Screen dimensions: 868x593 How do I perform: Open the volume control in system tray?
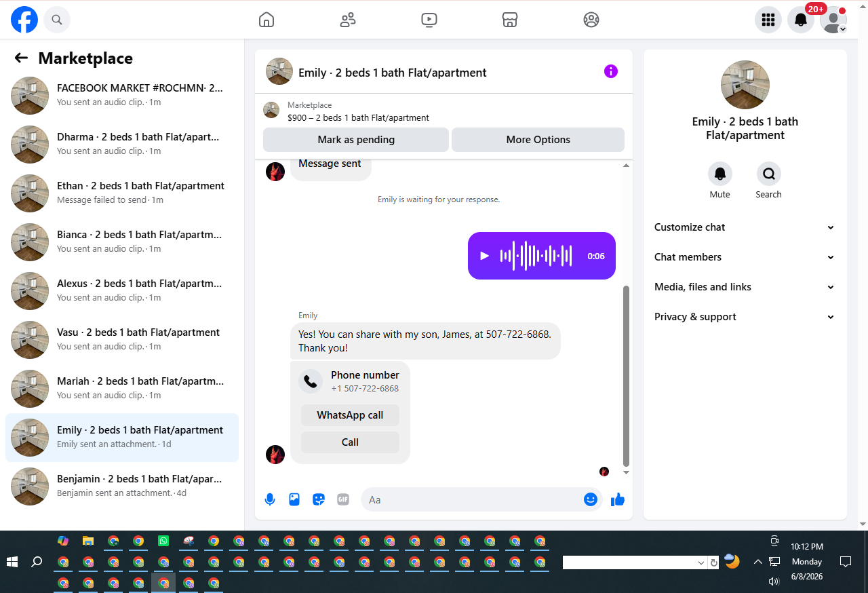point(774,581)
